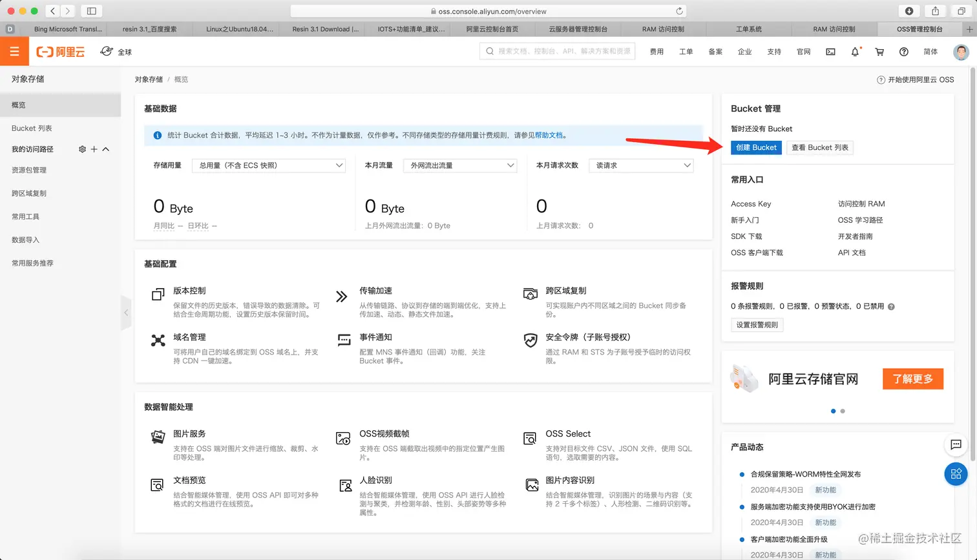Viewport: 977px width, 560px height.
Task: Collapse the 我的访问路径 section chevron
Action: point(106,149)
